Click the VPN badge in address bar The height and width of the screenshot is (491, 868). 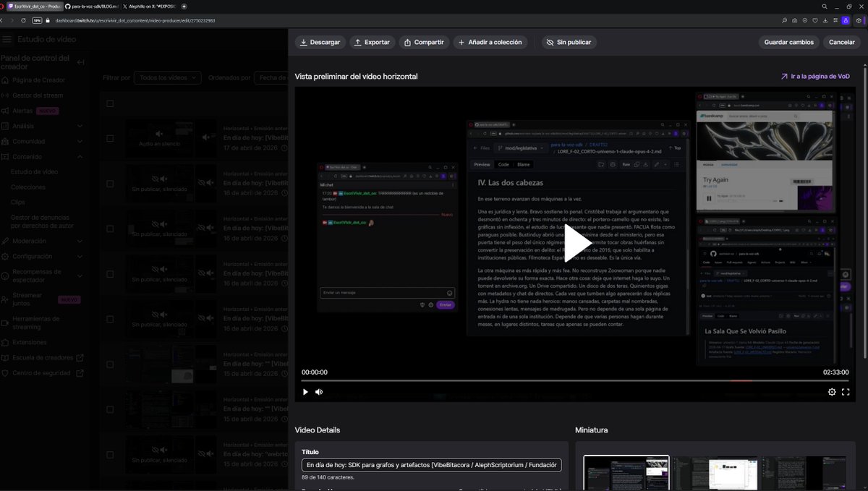pos(38,20)
